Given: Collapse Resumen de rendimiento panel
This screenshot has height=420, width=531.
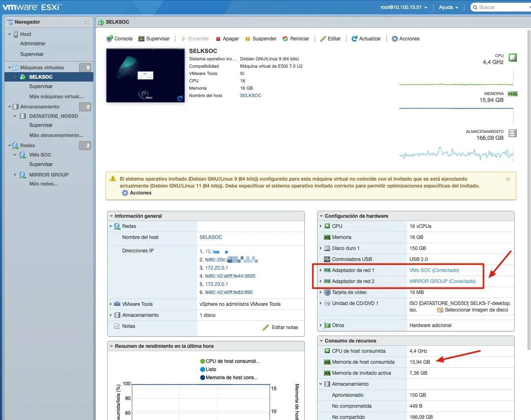Looking at the screenshot, I should [111, 346].
